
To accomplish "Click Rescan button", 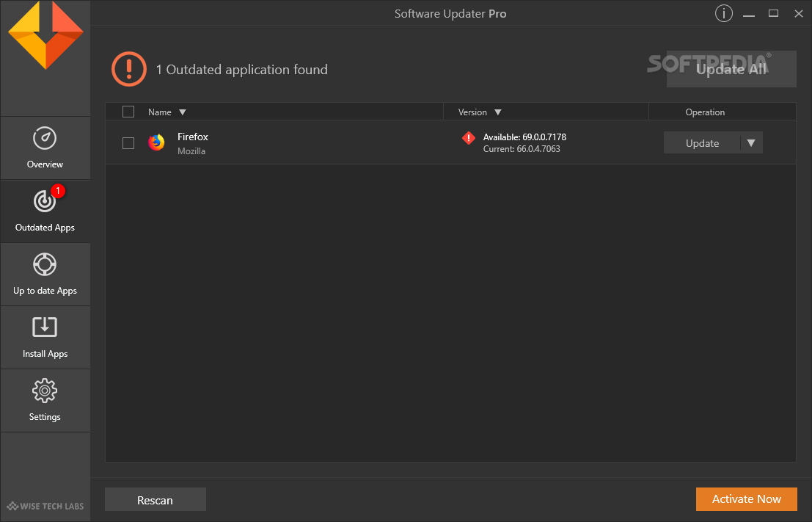I will coord(156,500).
